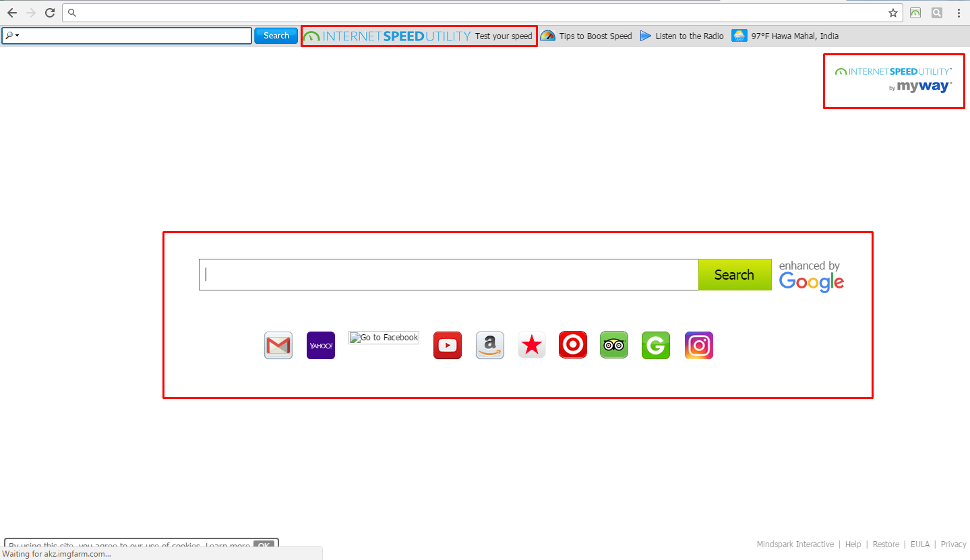This screenshot has height=560, width=970.
Task: Open Listen to the Radio link
Action: click(690, 36)
